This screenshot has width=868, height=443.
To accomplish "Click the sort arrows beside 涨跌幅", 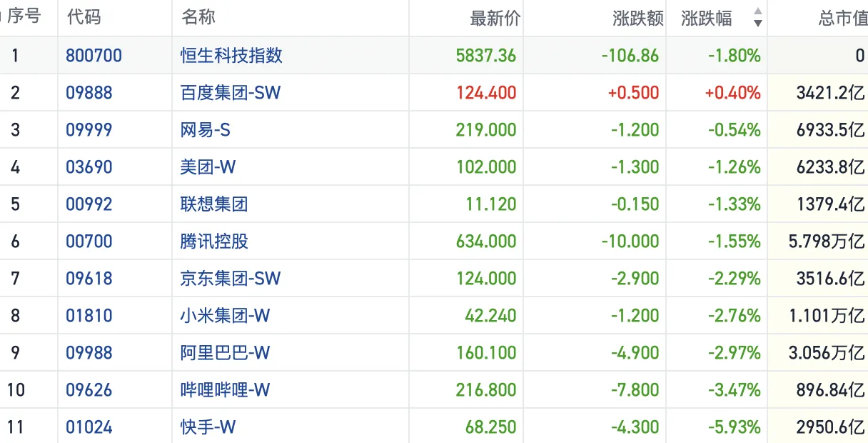I will tap(757, 18).
